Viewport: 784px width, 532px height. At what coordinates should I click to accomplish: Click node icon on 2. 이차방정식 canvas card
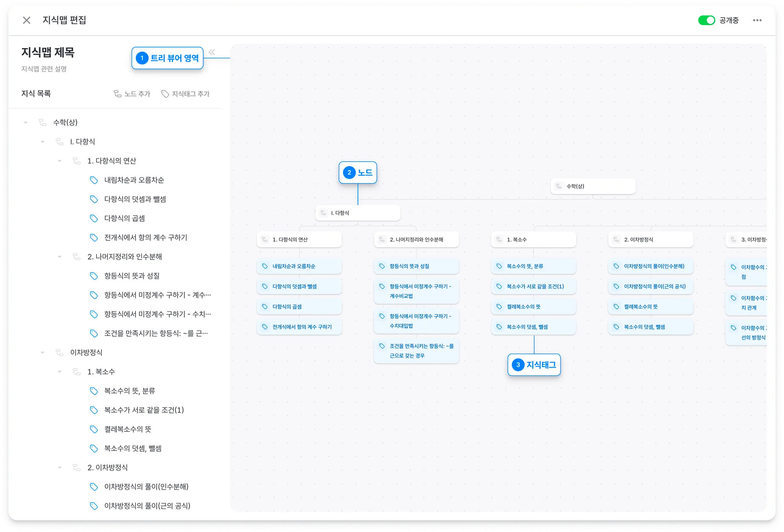pos(616,240)
